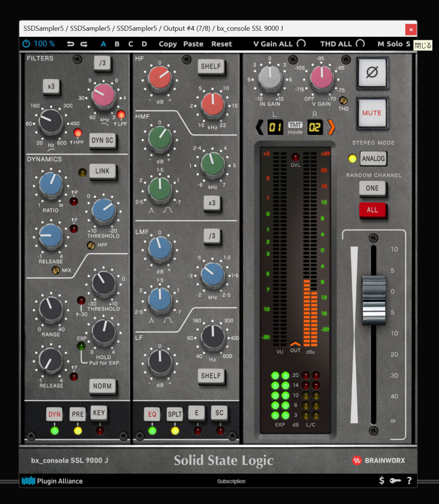Click the output fader handle
The width and height of the screenshot is (439, 504).
click(x=374, y=299)
